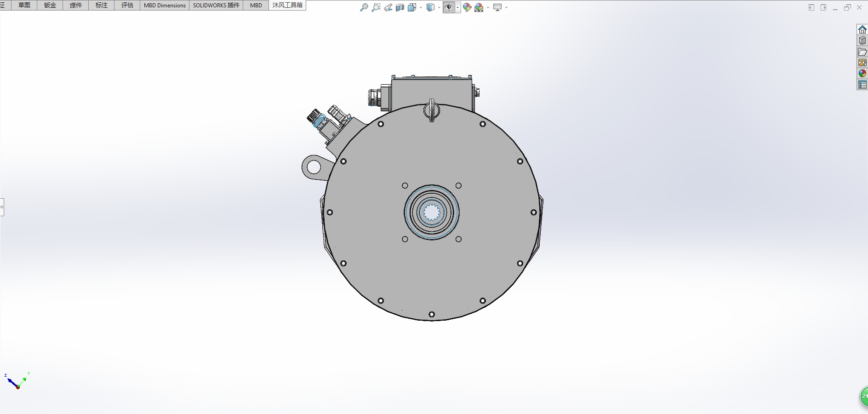Expand the Apply Scene dropdown arrow
The image size is (868, 414).
(x=488, y=7)
